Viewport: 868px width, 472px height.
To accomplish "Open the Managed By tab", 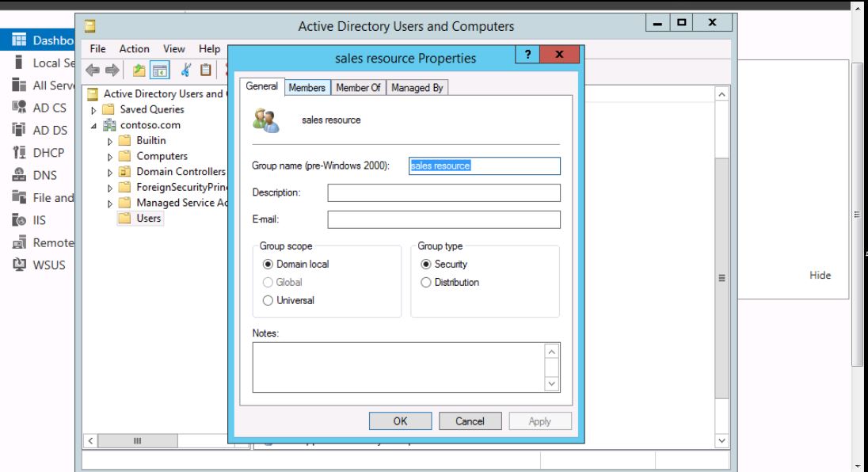I will click(417, 87).
